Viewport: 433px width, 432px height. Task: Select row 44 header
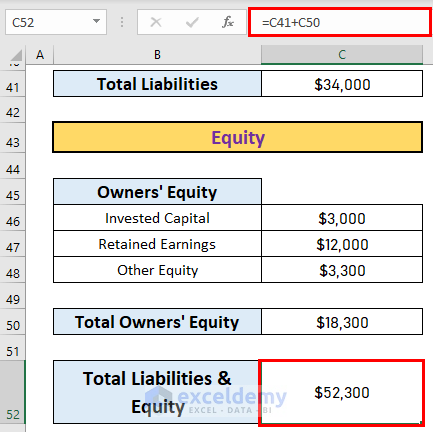coord(13,166)
